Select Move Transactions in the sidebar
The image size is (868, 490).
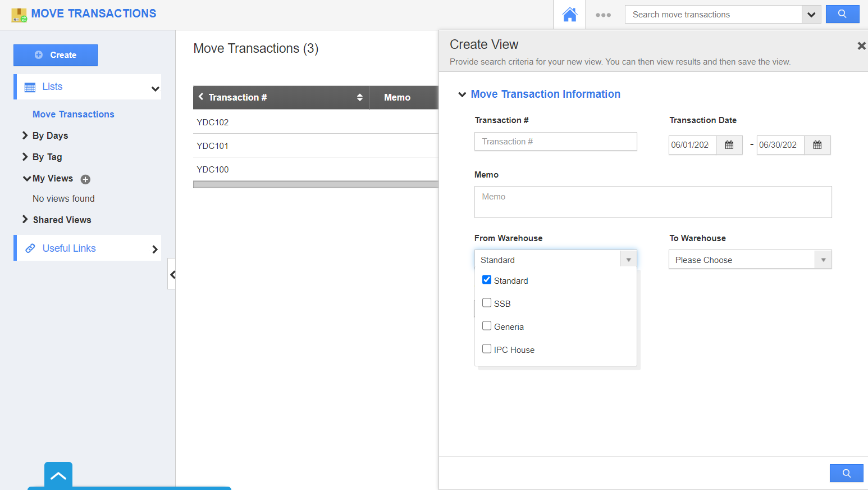click(73, 114)
